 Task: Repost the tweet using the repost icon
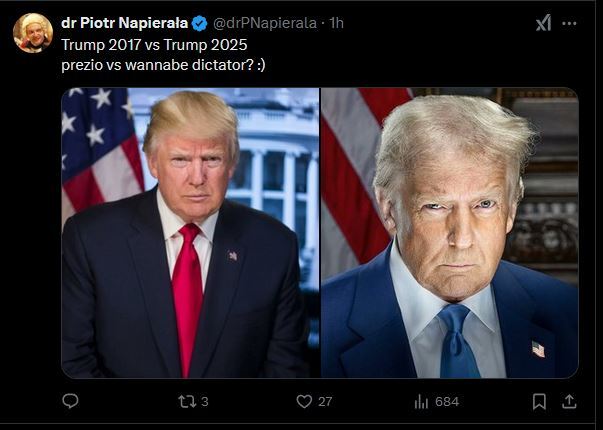coord(185,401)
